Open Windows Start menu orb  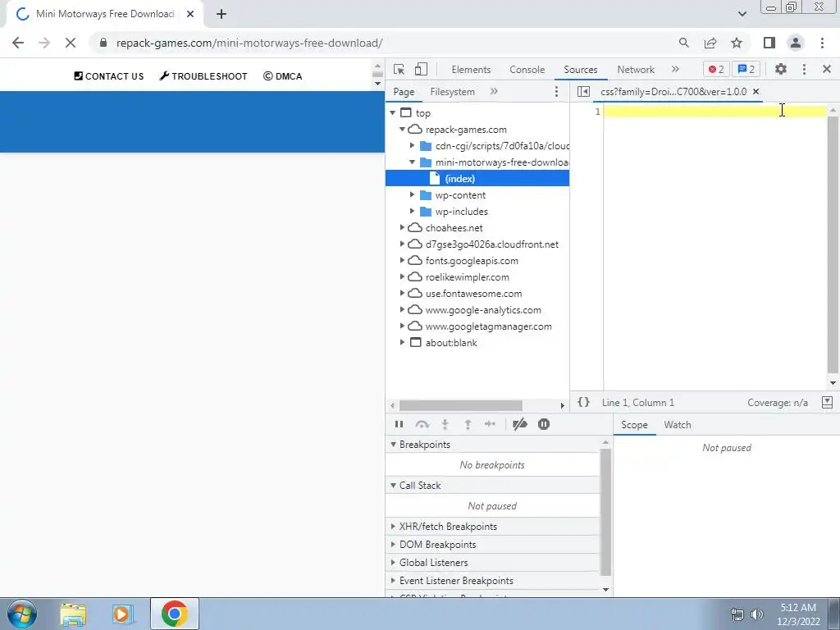pos(22,614)
